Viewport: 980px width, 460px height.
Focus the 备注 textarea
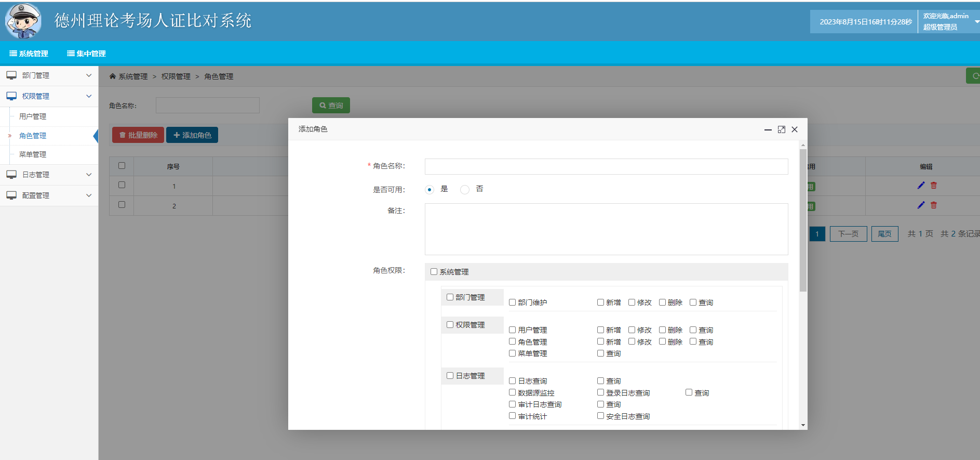(607, 229)
